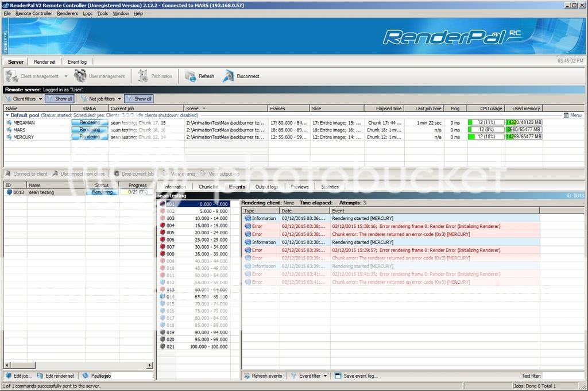588x391 pixels.
Task: Click the Text filter input field
Action: tap(563, 375)
